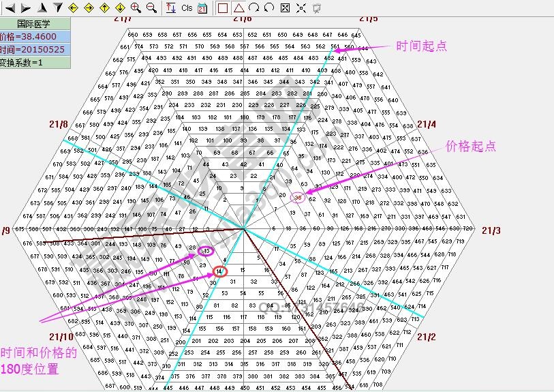
Task: Toggle the triangle shape mode
Action: [238, 7]
